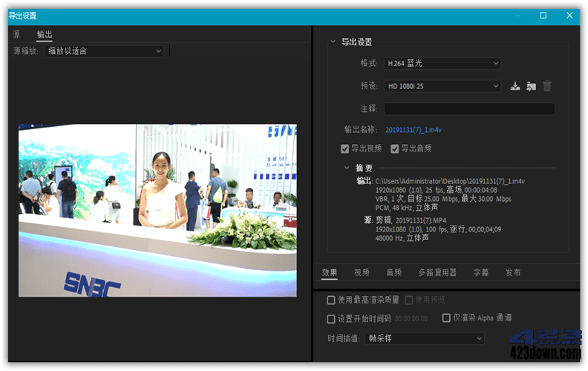The width and height of the screenshot is (588, 371).
Task: Switch to the 源 tab
Action: tap(16, 34)
